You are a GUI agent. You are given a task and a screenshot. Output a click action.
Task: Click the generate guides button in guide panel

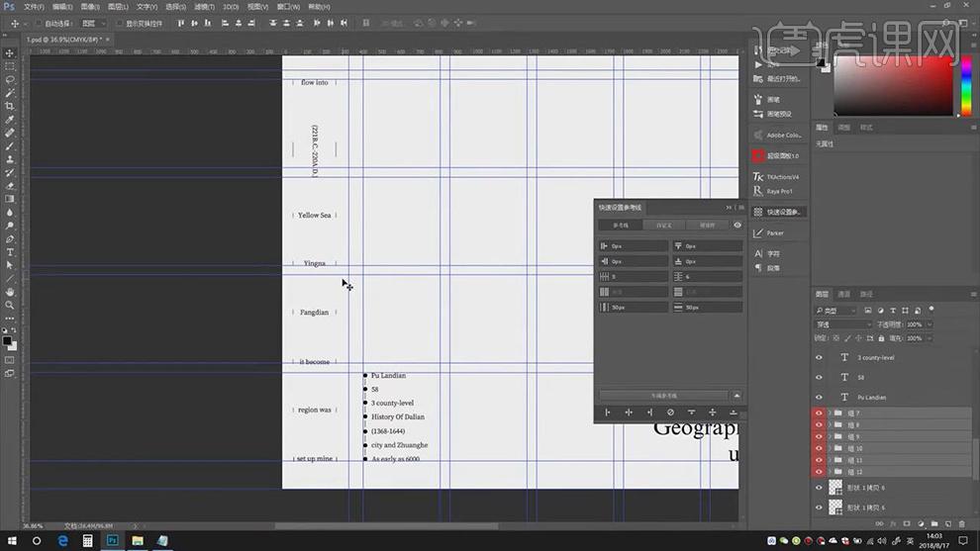663,396
